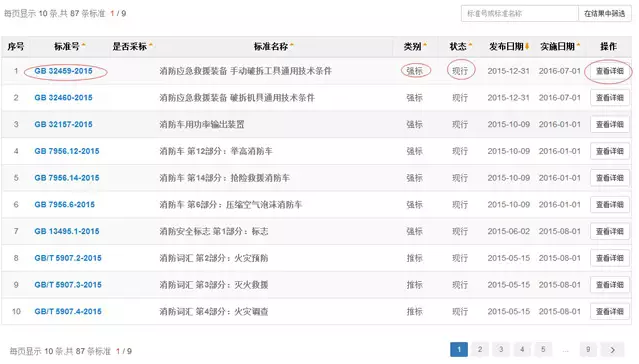The image size is (639, 364).
Task: View details for GB 32460-2015
Action: 610,98
